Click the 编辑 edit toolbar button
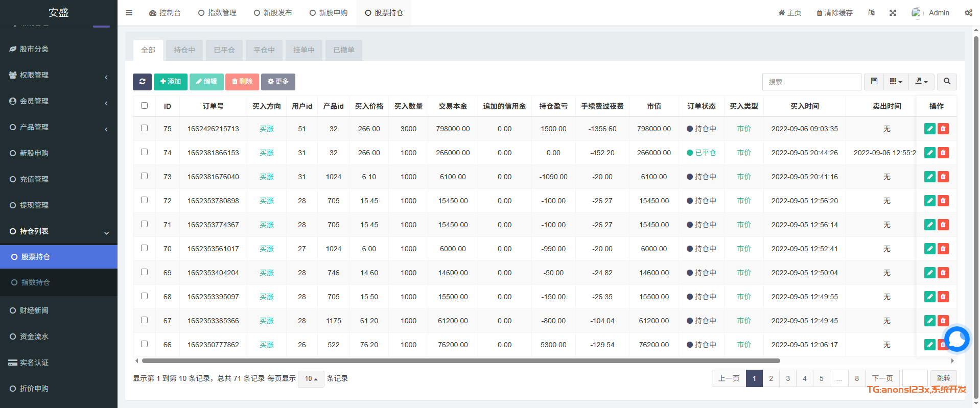 tap(206, 82)
